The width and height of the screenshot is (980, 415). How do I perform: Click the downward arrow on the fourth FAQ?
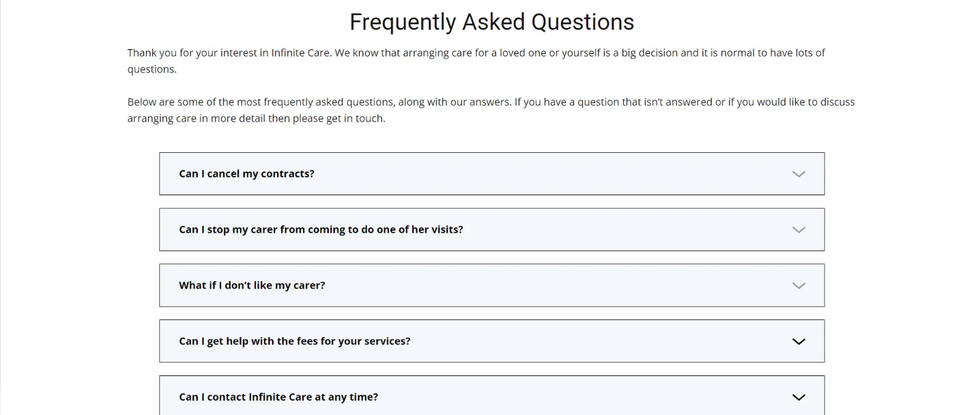pyautogui.click(x=798, y=341)
